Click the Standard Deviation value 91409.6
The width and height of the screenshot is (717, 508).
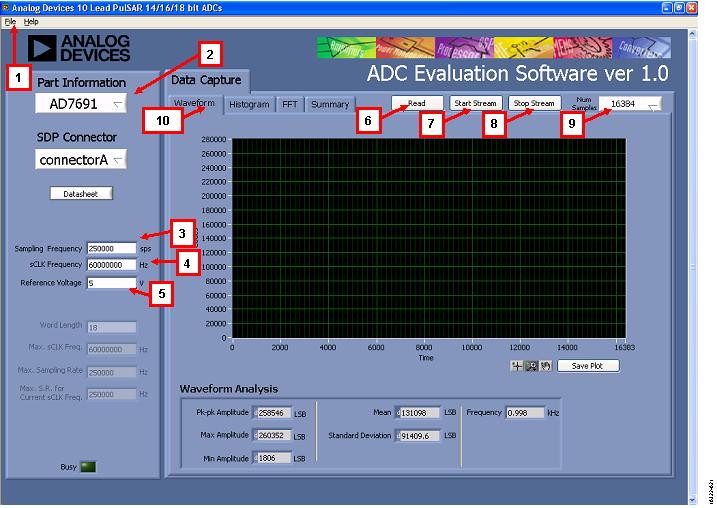(418, 436)
